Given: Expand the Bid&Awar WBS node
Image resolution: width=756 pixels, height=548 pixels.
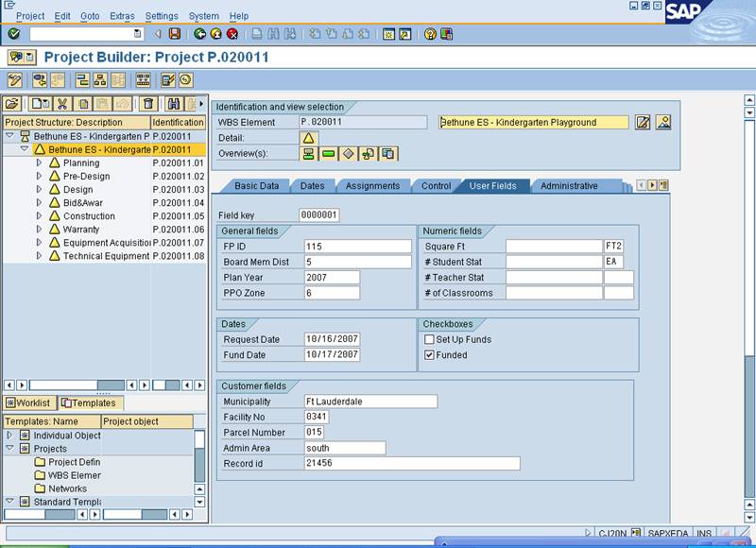Looking at the screenshot, I should [39, 203].
